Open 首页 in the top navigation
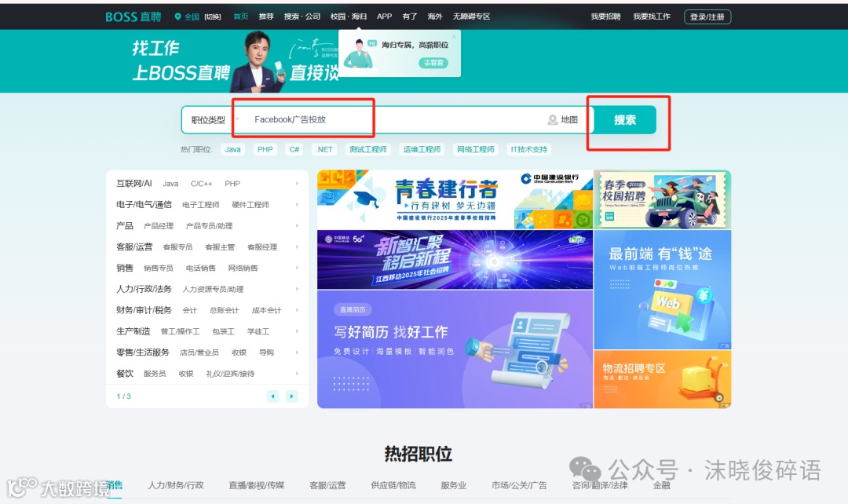Screen dimensions: 848x504 (241, 16)
